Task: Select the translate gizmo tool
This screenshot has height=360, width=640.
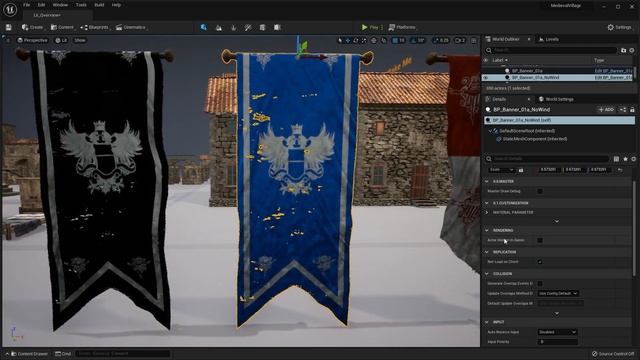Action: coord(348,40)
